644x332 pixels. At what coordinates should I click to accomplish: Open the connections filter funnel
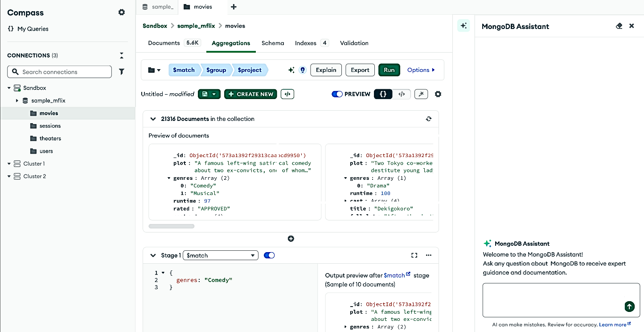click(x=122, y=72)
